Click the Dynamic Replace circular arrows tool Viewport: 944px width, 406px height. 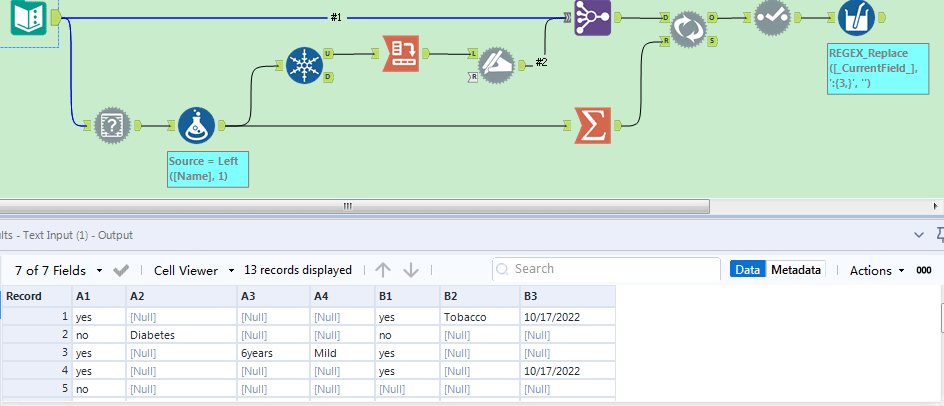coord(688,30)
